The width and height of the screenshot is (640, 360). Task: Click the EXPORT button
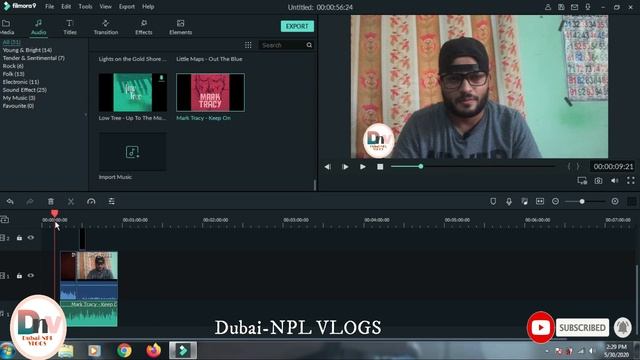tap(297, 26)
